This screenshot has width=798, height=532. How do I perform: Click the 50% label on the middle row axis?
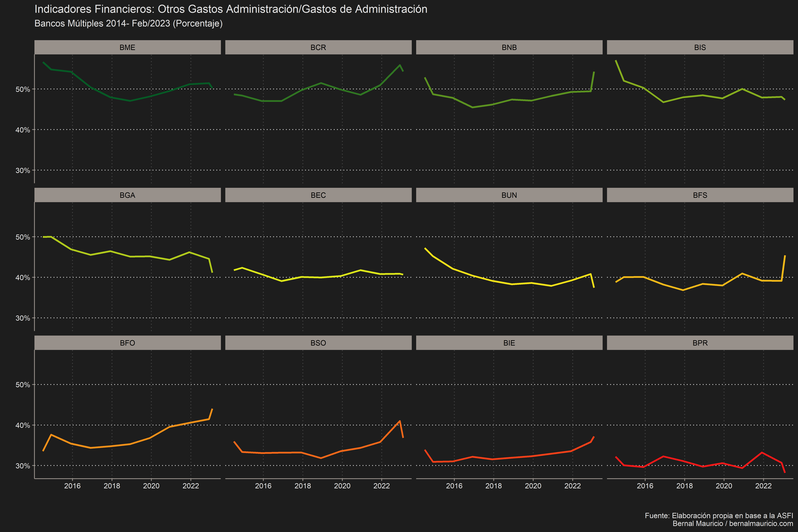23,237
